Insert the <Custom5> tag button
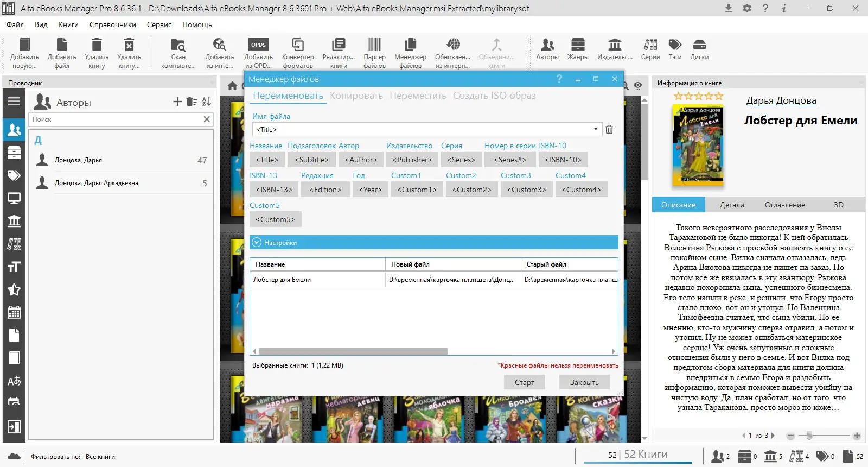 [276, 219]
